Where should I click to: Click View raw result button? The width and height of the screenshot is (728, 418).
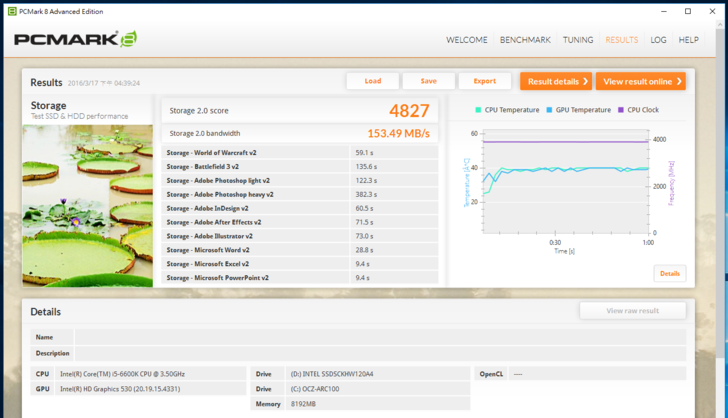(x=632, y=311)
